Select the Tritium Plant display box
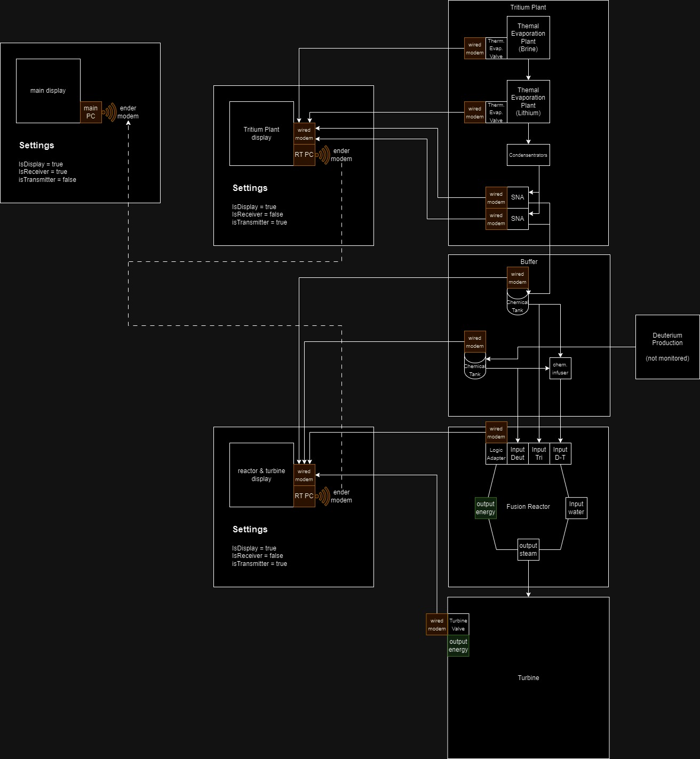This screenshot has height=759, width=700. click(261, 133)
